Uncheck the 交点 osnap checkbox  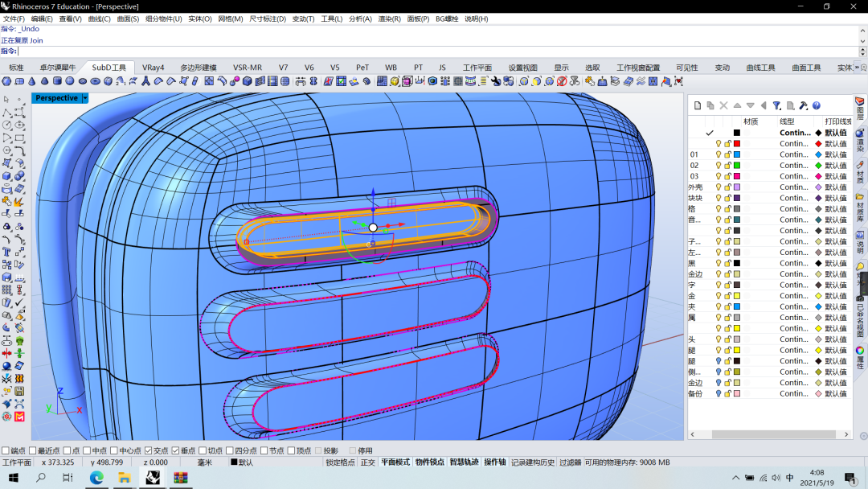click(149, 450)
